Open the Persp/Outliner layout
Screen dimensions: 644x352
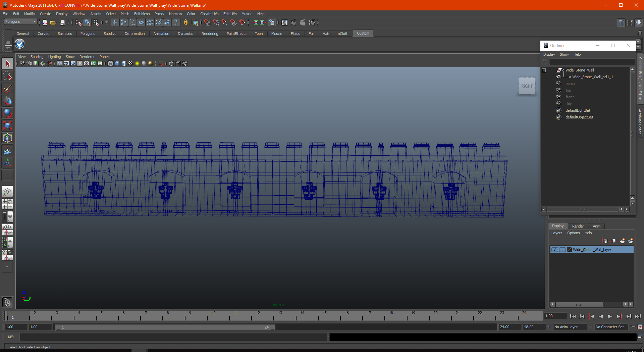pyautogui.click(x=7, y=217)
